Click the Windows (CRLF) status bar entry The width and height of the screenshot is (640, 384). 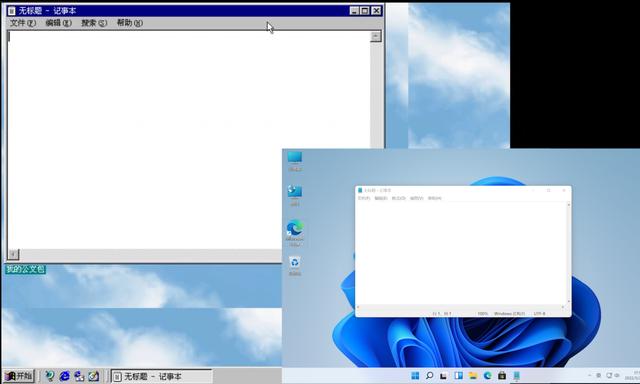[510, 314]
